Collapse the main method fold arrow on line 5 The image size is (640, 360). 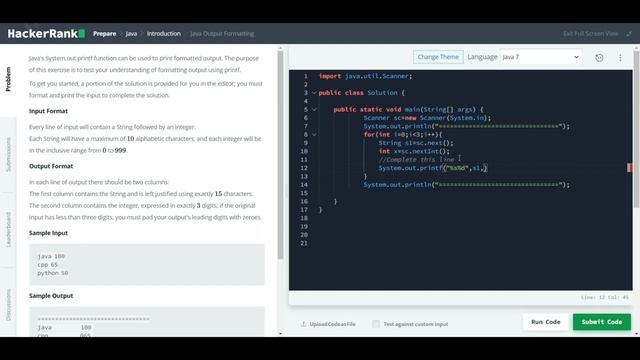pos(314,109)
